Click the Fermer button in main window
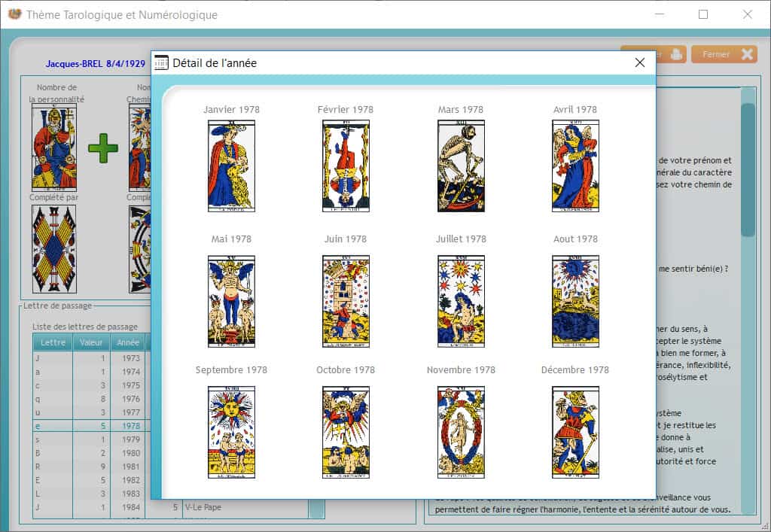 (x=723, y=54)
